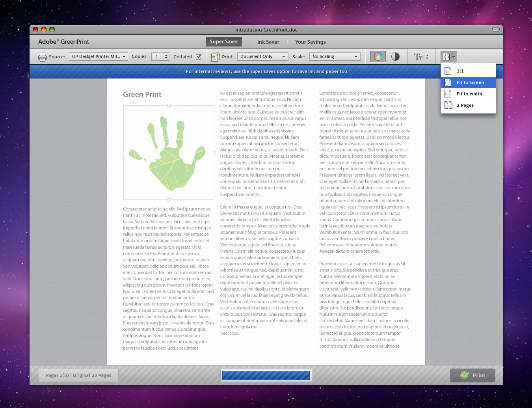Switch to the Ink Saver tab
532x408 pixels.
point(268,42)
